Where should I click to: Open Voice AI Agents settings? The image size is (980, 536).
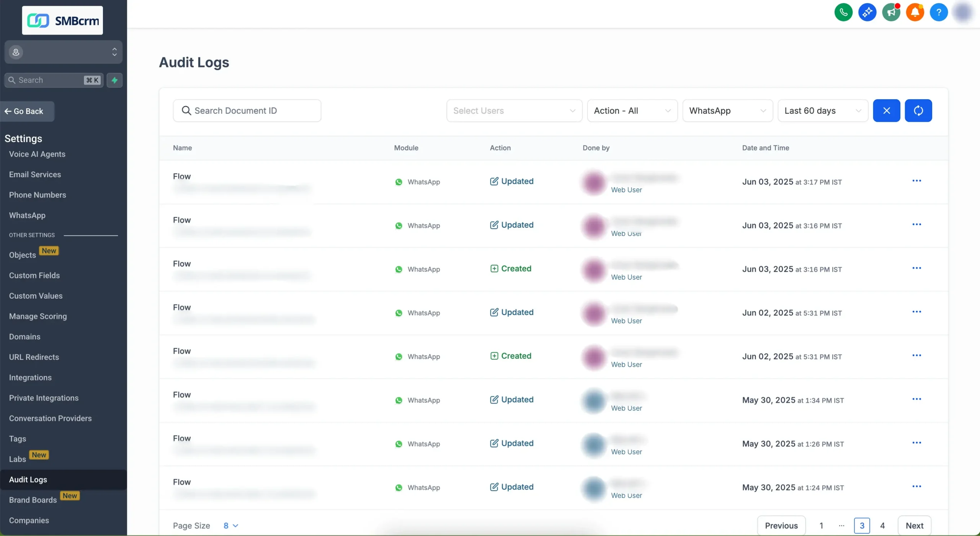pos(37,154)
